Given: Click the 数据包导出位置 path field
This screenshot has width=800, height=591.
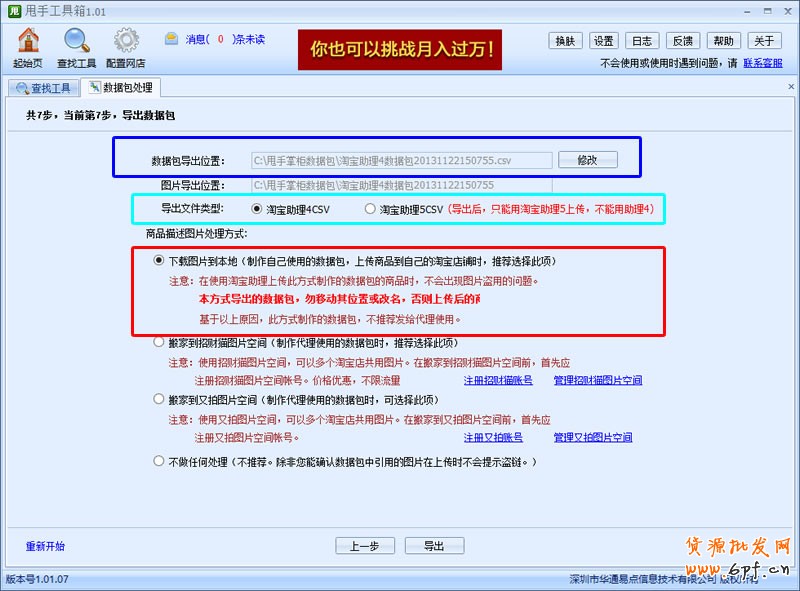Looking at the screenshot, I should 400,159.
